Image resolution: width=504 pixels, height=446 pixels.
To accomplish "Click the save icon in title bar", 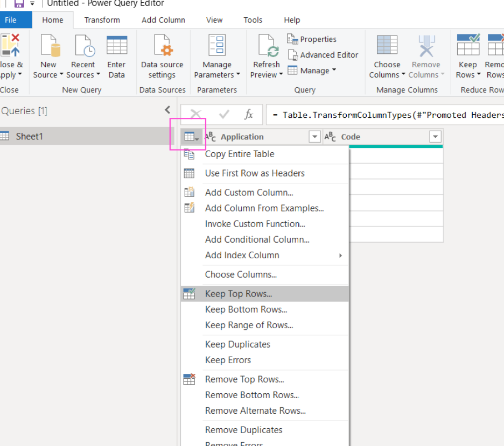I will tap(19, 4).
